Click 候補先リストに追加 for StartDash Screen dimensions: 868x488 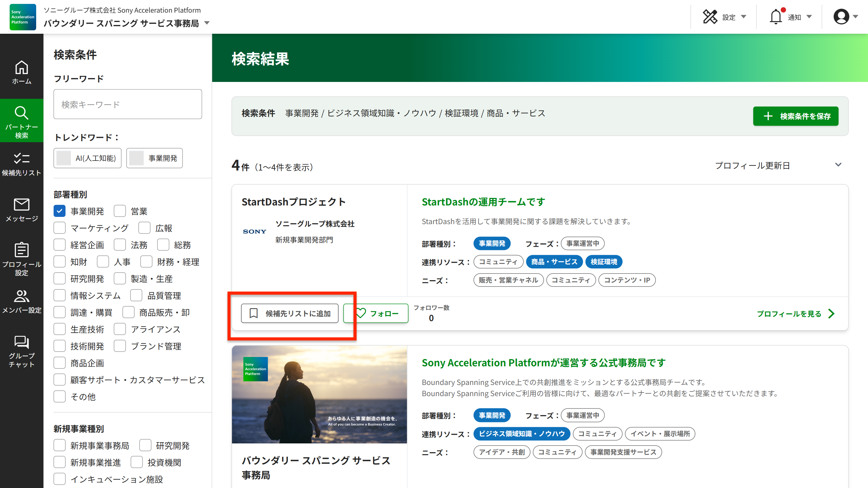pyautogui.click(x=289, y=313)
